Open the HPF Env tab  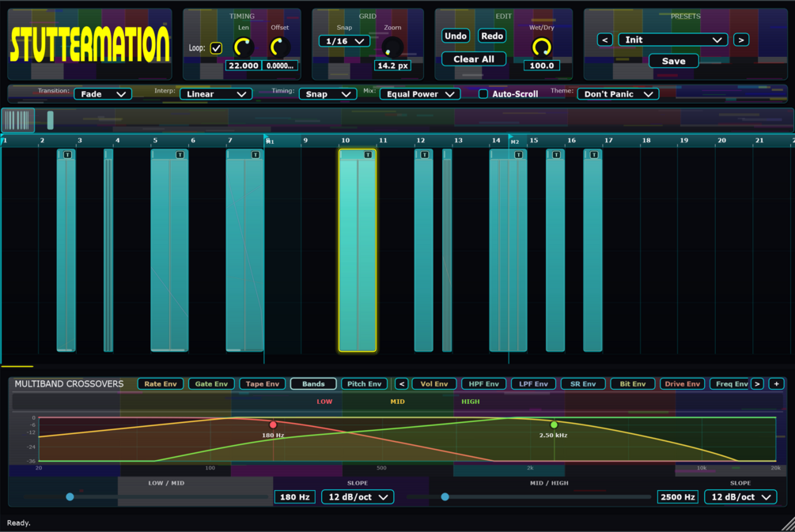[x=483, y=384]
